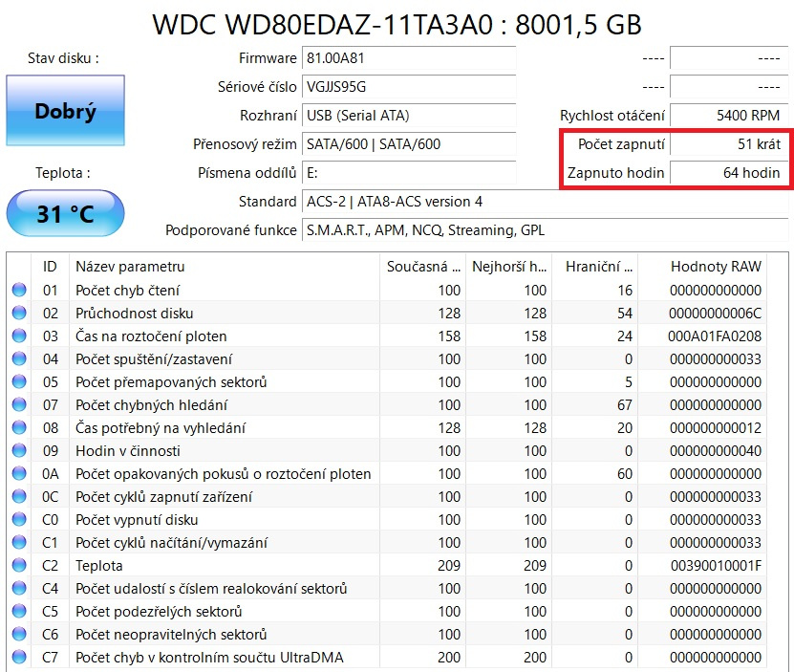The height and width of the screenshot is (672, 794).
Task: Click the status orb for Hodin v činnosti
Action: pos(18,451)
